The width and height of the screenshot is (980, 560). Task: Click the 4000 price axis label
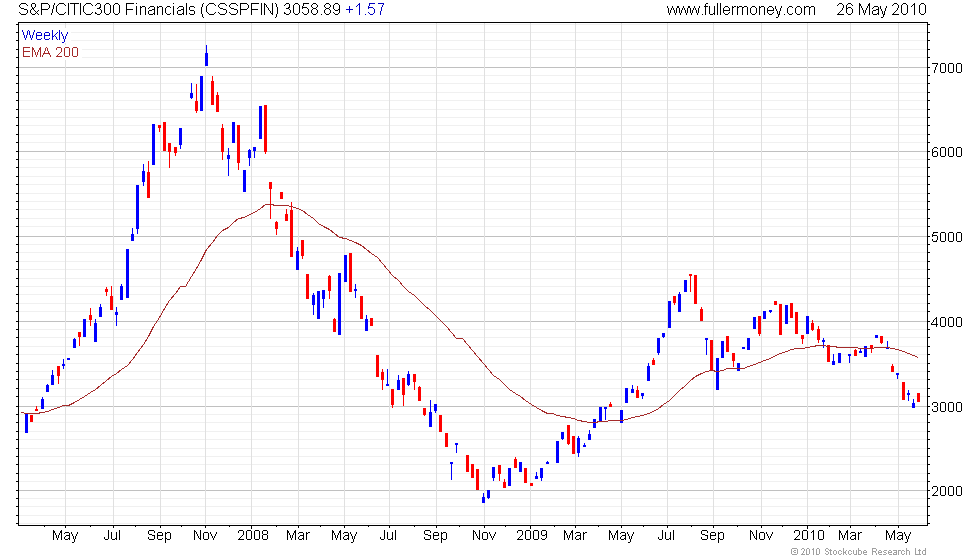point(947,322)
